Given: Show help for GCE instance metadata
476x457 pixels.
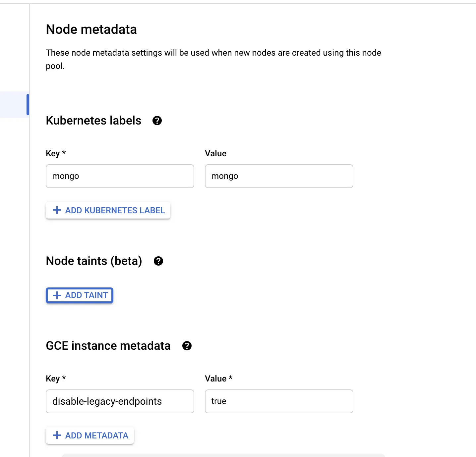Looking at the screenshot, I should click(x=187, y=346).
